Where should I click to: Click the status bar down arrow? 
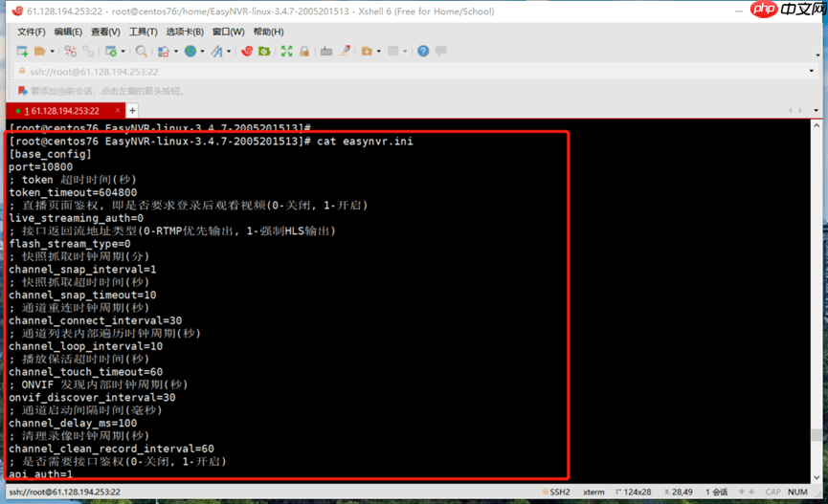point(751,492)
